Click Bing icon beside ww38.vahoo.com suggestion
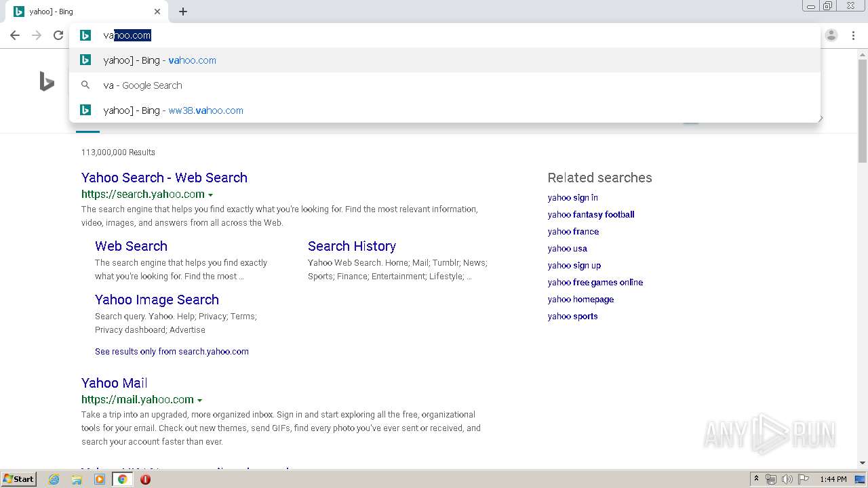 [x=85, y=110]
